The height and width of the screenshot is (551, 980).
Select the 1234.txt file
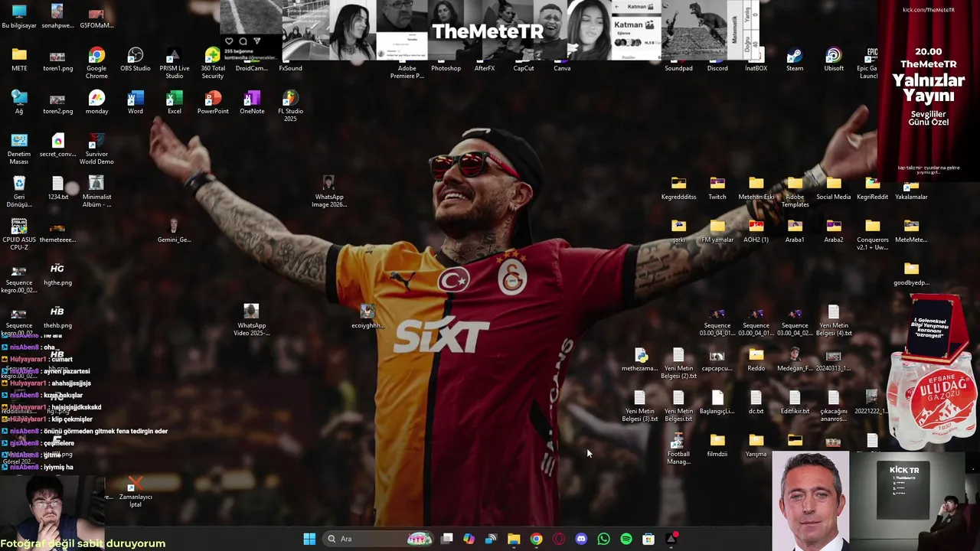[58, 187]
